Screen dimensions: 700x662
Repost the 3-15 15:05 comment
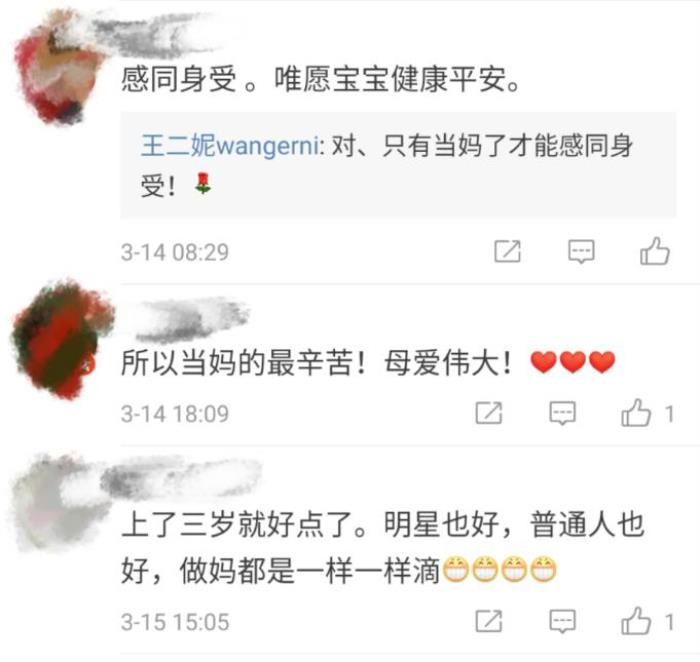pos(489,621)
